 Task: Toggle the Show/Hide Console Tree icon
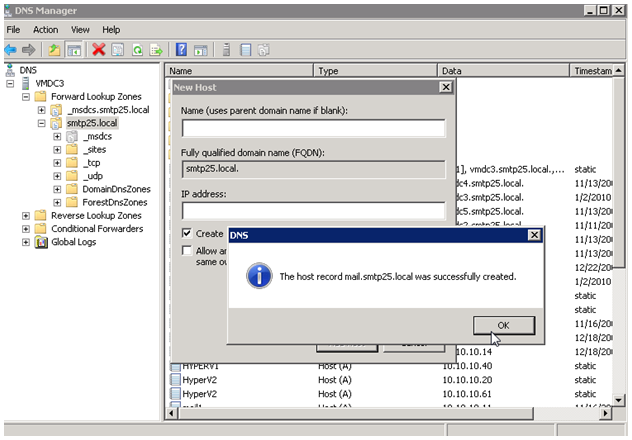74,50
